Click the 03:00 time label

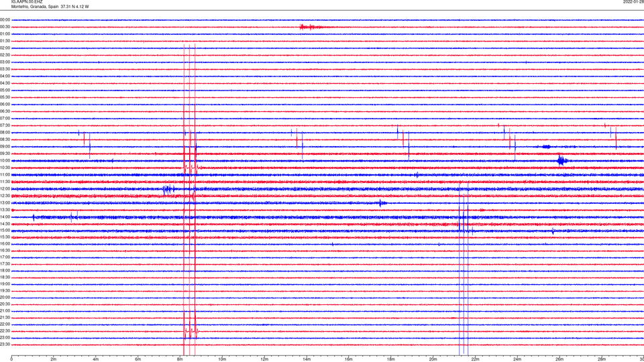[x=5, y=62]
